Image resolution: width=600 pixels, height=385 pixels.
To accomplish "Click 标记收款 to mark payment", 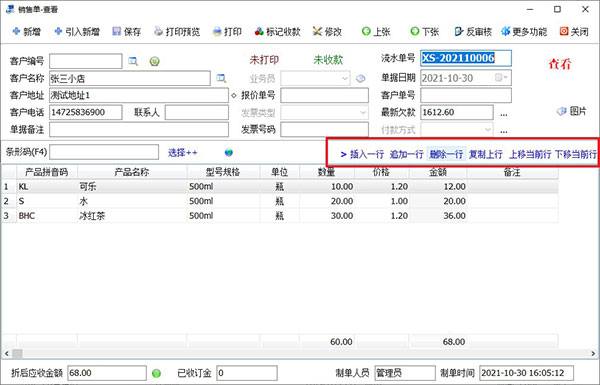I will click(x=278, y=31).
